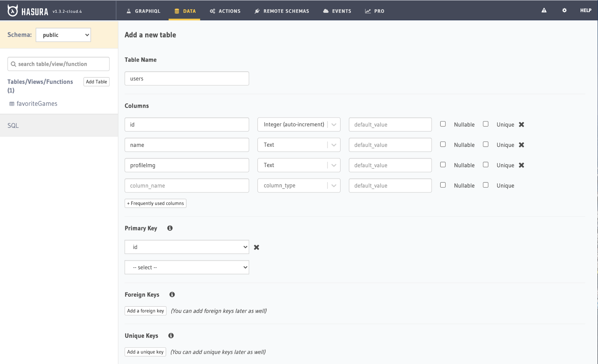Expand the second primary key select dropdown
The width and height of the screenshot is (598, 364).
[187, 267]
